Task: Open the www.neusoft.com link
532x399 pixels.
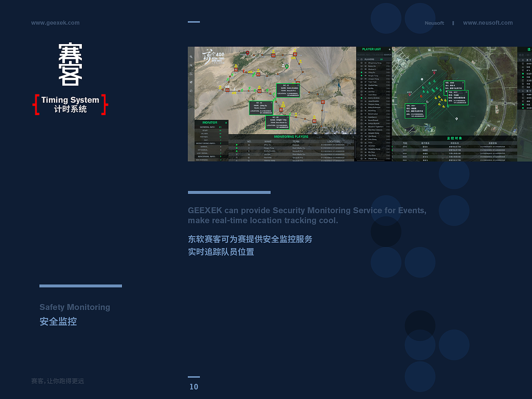Action: pyautogui.click(x=488, y=23)
